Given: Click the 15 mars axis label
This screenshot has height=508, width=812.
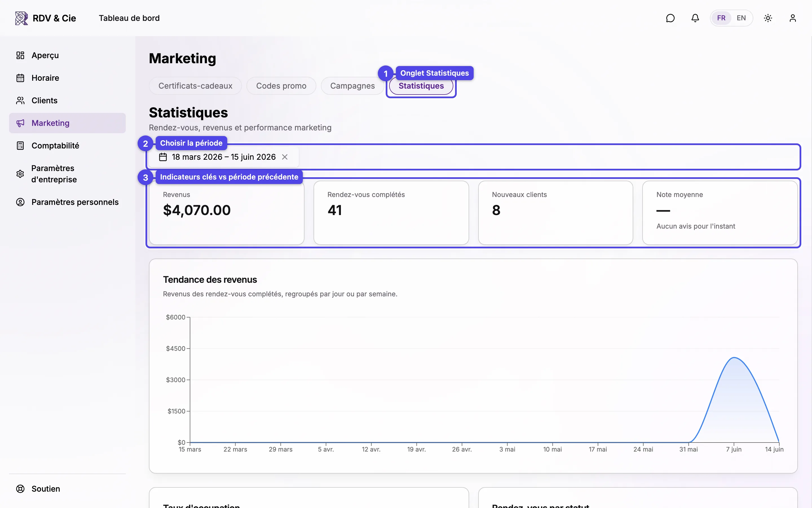Looking at the screenshot, I should tap(190, 449).
